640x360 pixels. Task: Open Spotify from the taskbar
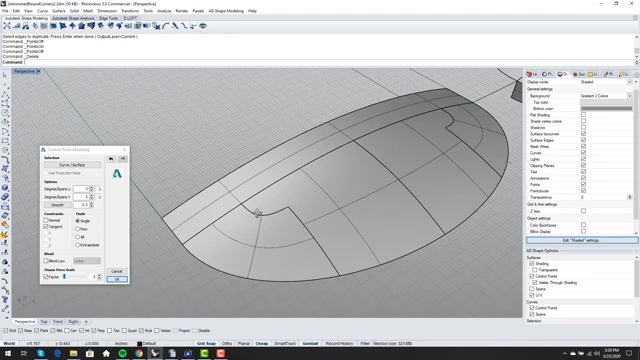[x=122, y=353]
